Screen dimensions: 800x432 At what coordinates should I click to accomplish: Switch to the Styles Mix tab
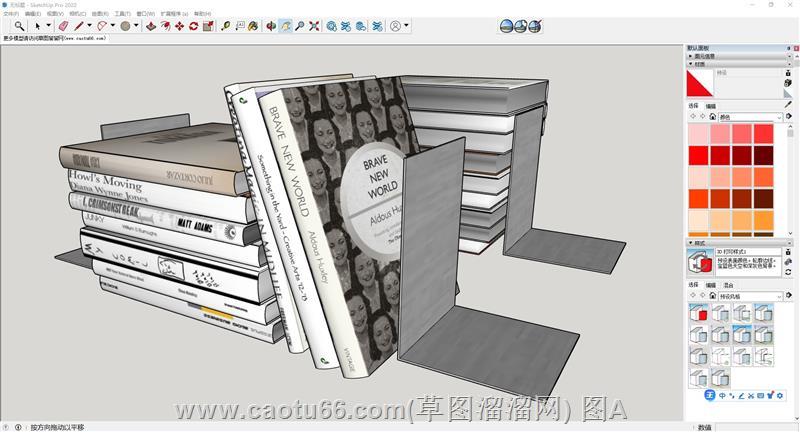pyautogui.click(x=728, y=285)
